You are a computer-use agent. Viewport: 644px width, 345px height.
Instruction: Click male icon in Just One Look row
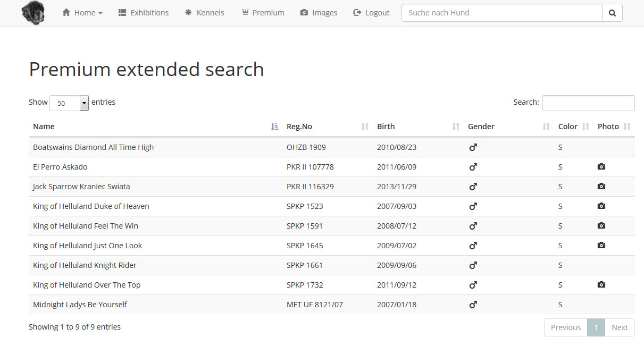473,246
